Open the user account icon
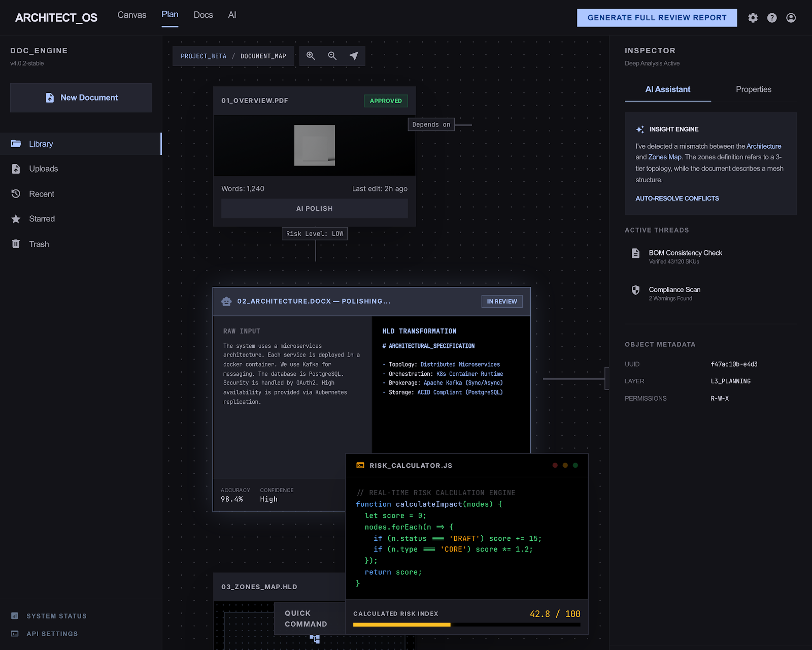Screen dimensions: 812x650 791,17
